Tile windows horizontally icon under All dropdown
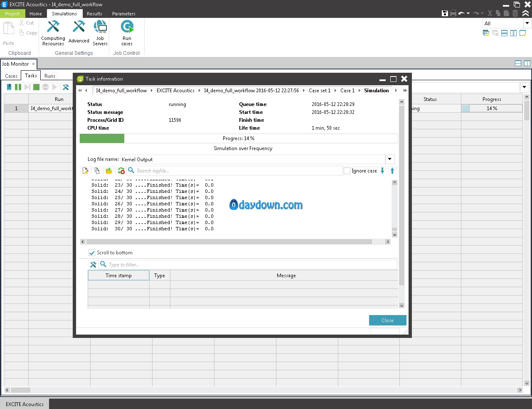This screenshot has height=409, width=532. [x=504, y=33]
